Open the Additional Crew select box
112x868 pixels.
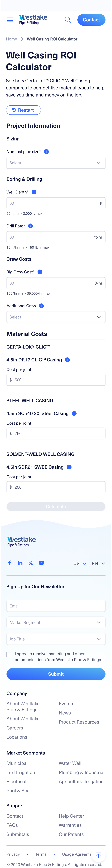click(56, 317)
